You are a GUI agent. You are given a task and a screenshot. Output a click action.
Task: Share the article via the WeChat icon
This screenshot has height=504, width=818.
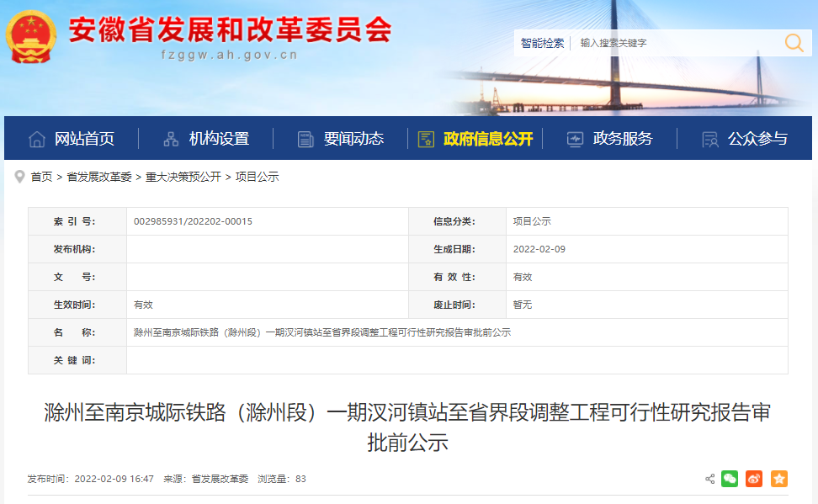click(730, 479)
